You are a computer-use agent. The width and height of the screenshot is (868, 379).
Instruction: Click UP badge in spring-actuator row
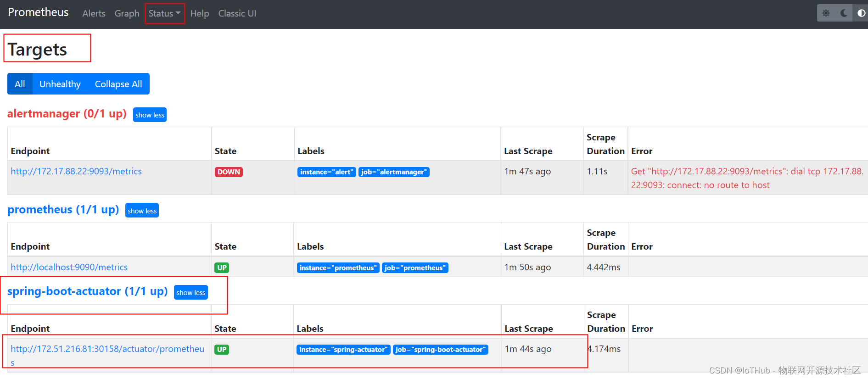[222, 350]
